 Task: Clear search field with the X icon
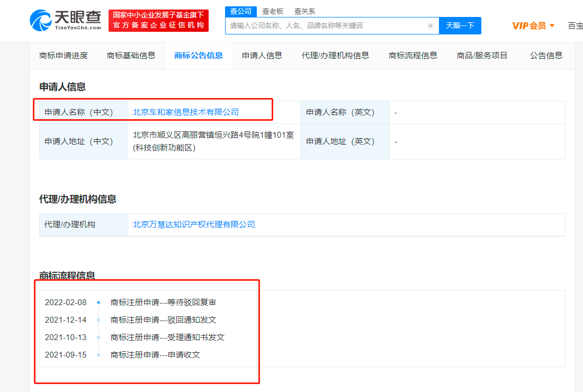(x=430, y=25)
